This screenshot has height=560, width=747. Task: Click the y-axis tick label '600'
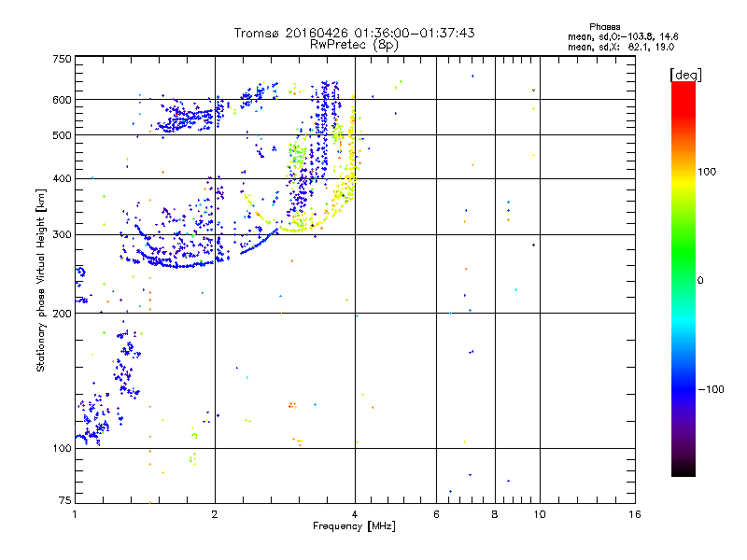point(62,100)
